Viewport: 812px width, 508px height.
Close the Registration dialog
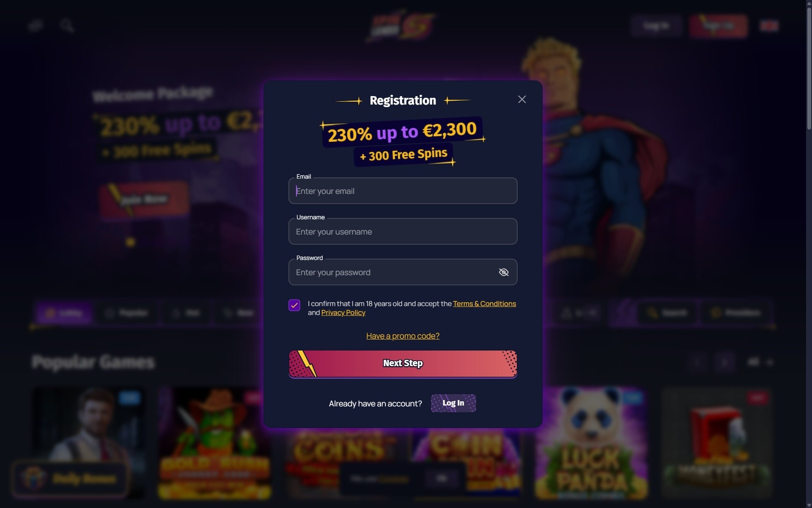click(x=522, y=99)
